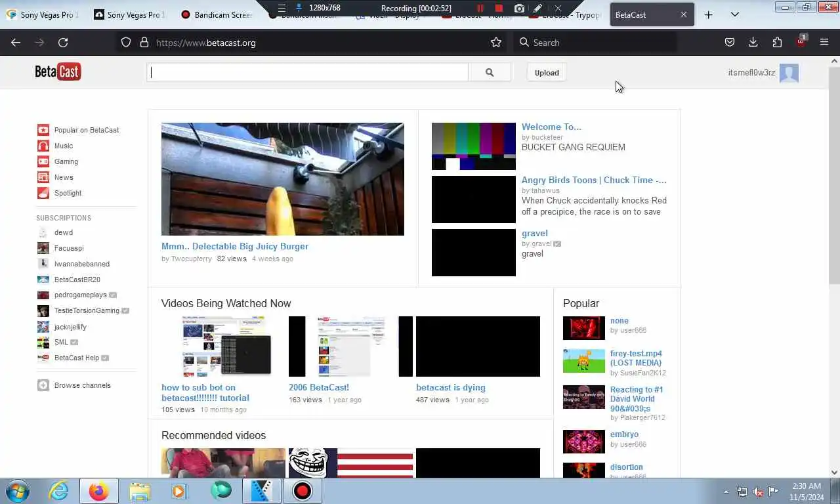The height and width of the screenshot is (504, 840).
Task: Open the Welcome To... video link
Action: coord(551,127)
